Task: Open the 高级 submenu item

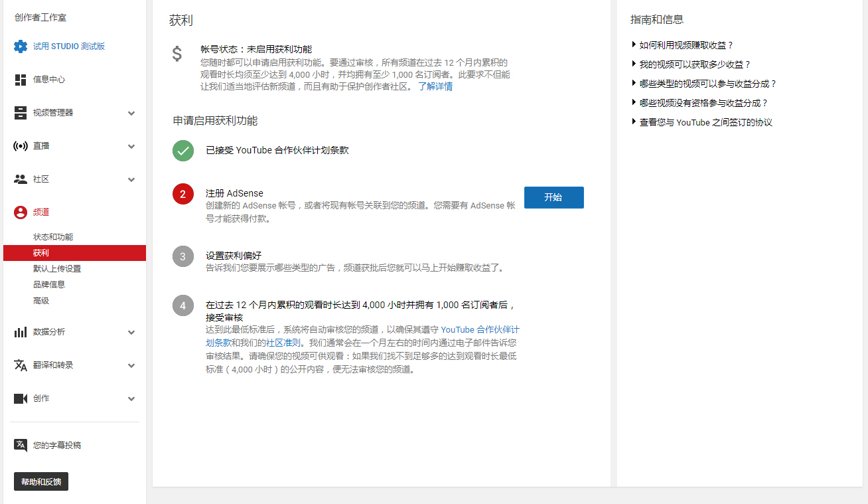Action: click(x=41, y=301)
